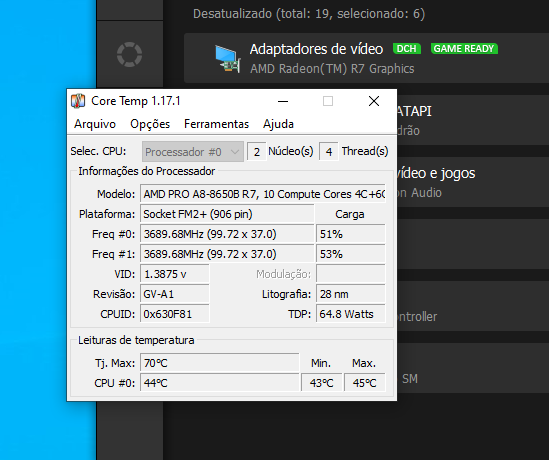Click the Tj. Max temperature field
Viewport: 549px width, 460px height.
point(220,363)
